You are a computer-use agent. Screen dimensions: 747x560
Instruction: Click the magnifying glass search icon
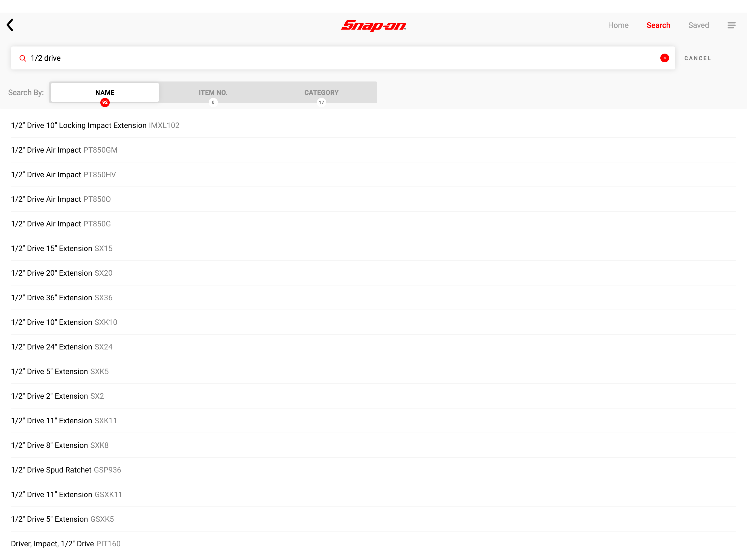coord(23,59)
